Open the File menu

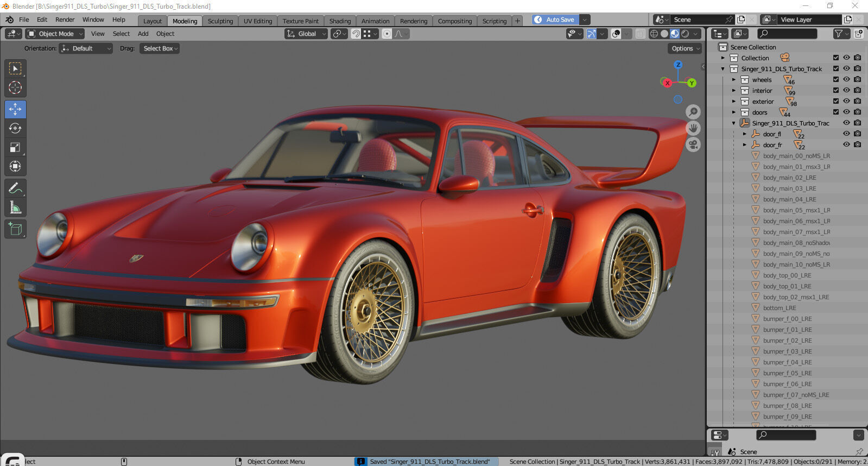point(24,20)
